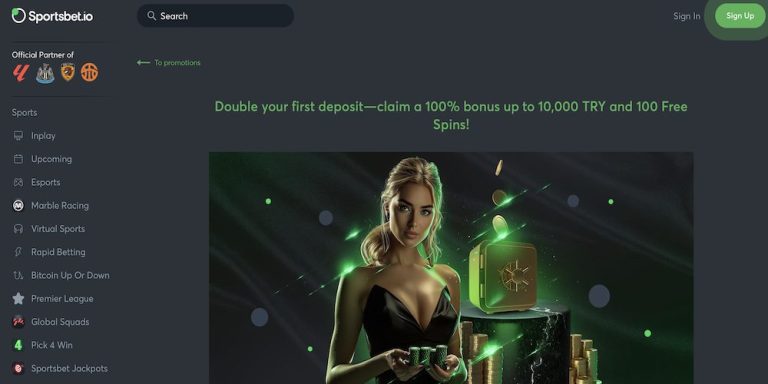Click the Upcoming calendar icon
Viewport: 768px width, 384px height.
[x=18, y=159]
